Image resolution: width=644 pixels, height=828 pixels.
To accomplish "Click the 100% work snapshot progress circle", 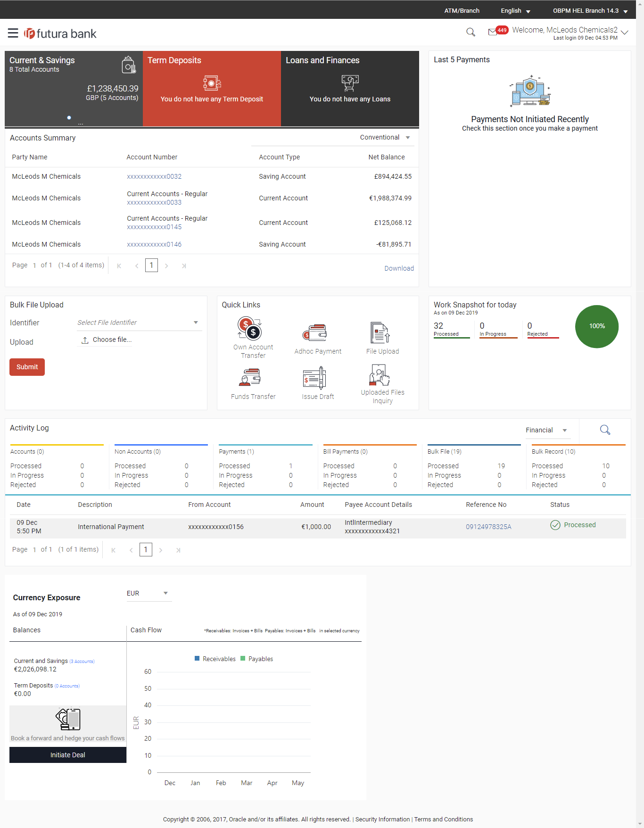I will tap(597, 326).
